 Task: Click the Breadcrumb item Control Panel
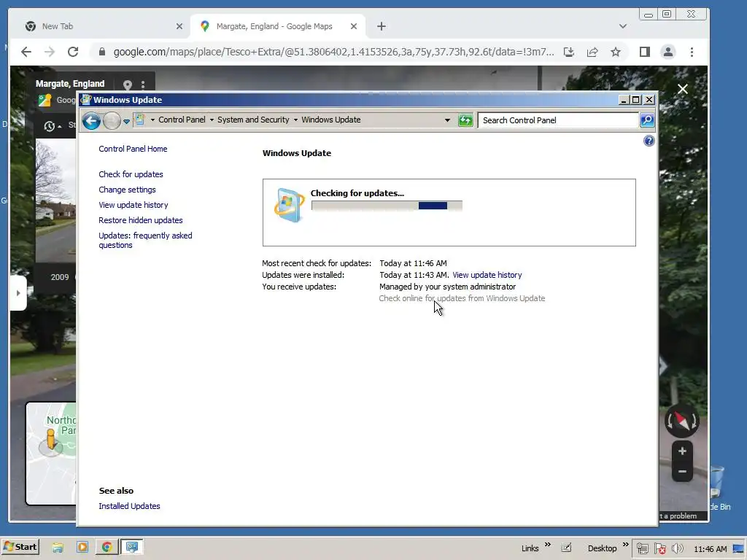182,120
